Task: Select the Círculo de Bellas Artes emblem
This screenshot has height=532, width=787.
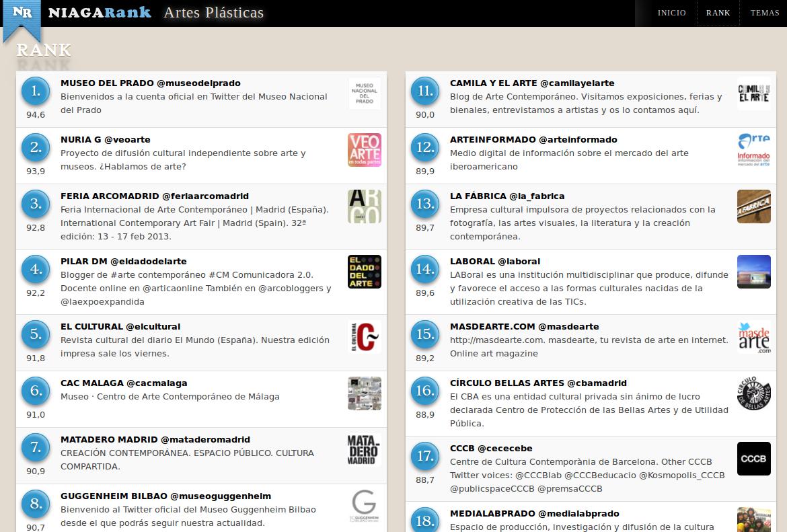Action: [x=753, y=393]
